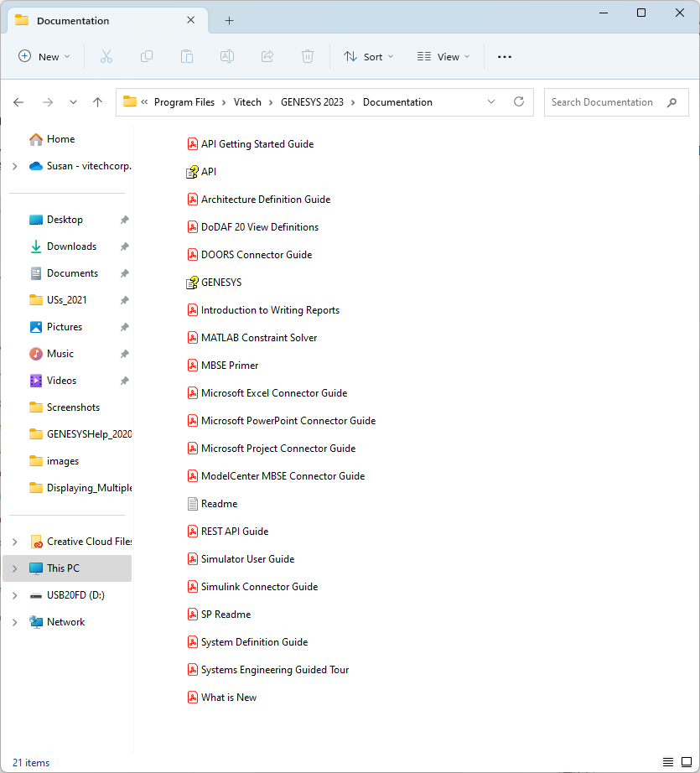Open the Sort dropdown

coord(368,56)
